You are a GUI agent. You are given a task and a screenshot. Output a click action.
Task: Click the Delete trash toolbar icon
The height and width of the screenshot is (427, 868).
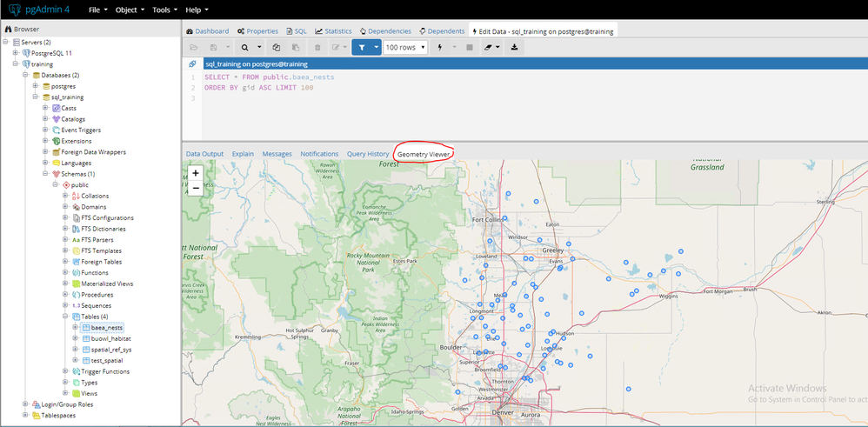[x=317, y=48]
